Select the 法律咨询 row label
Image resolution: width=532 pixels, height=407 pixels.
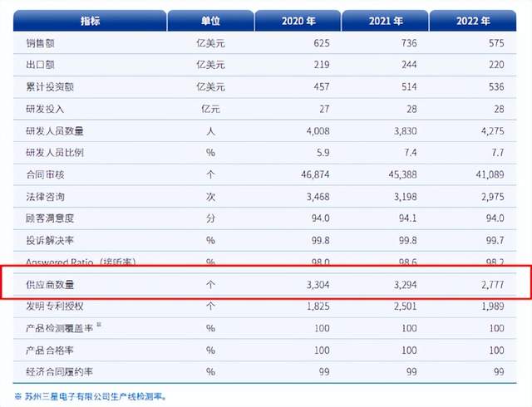tap(45, 197)
